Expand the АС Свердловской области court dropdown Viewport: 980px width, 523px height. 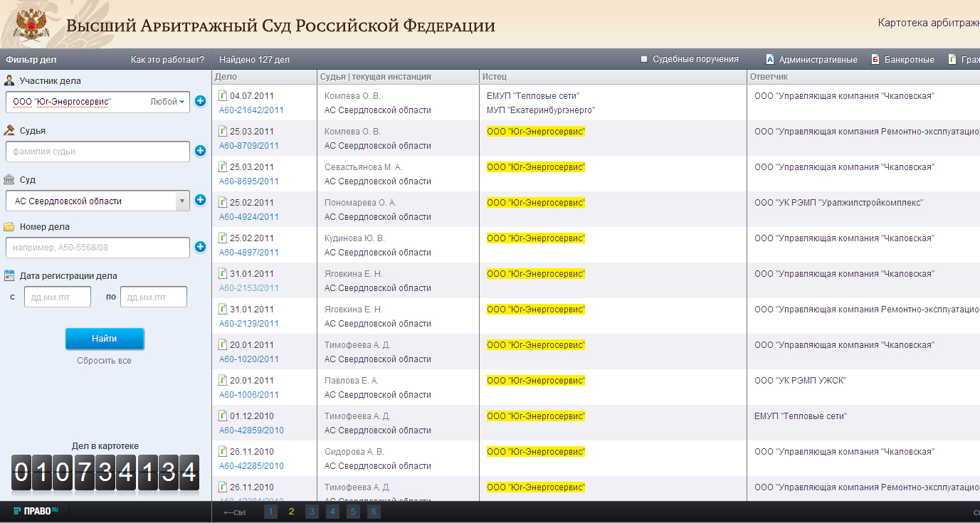click(x=182, y=201)
